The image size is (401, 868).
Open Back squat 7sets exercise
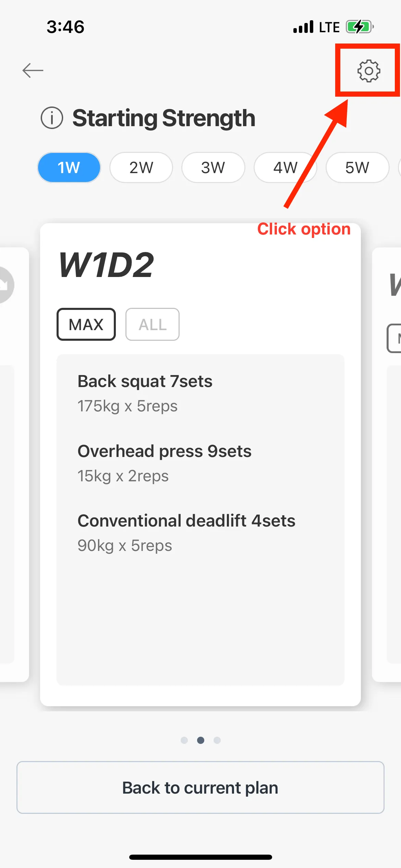pos(145,393)
